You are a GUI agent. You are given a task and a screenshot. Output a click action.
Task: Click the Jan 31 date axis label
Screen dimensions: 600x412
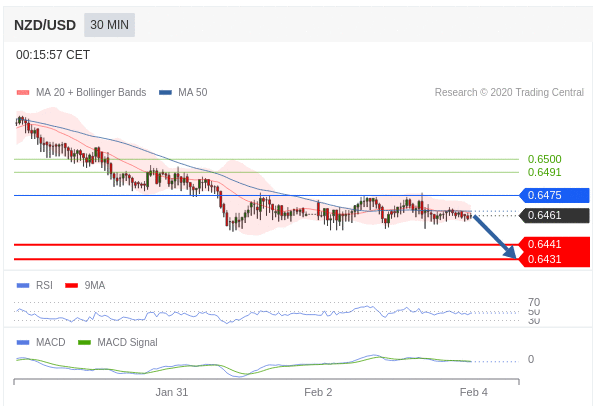coord(171,392)
